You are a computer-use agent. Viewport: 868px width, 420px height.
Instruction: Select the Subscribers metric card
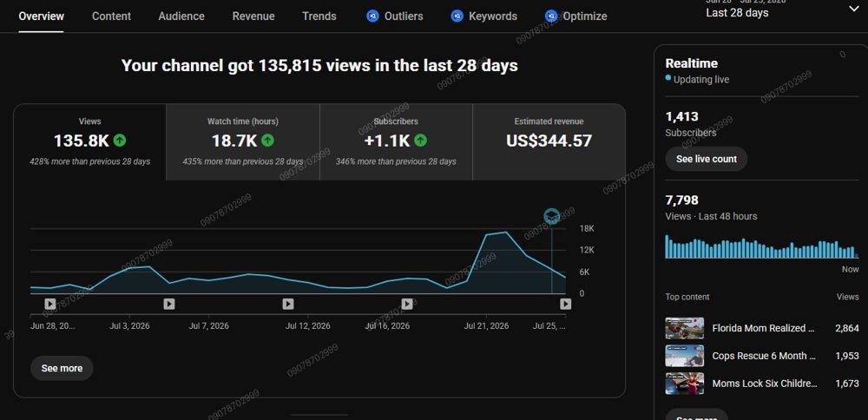pyautogui.click(x=396, y=142)
